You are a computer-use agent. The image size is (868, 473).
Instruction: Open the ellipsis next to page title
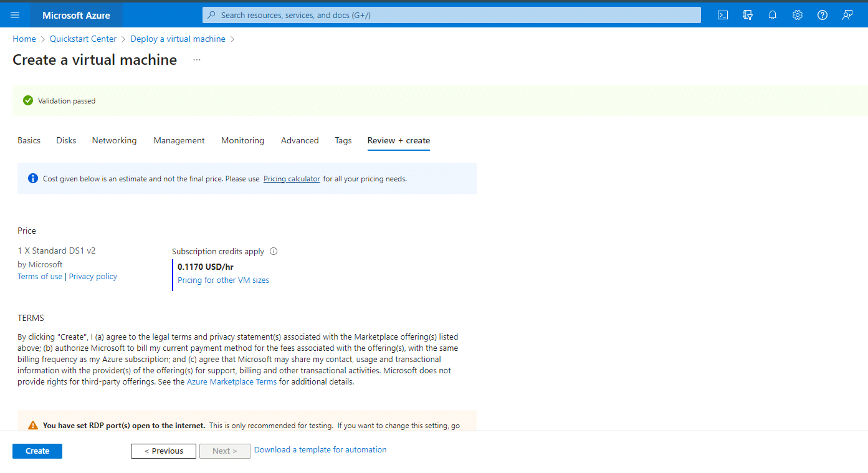[196, 59]
